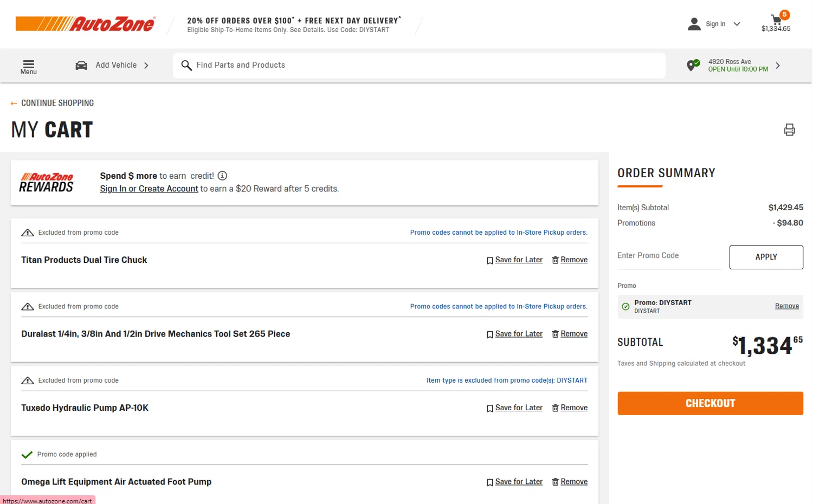Open the shopping cart icon
813x504 pixels.
[776, 21]
